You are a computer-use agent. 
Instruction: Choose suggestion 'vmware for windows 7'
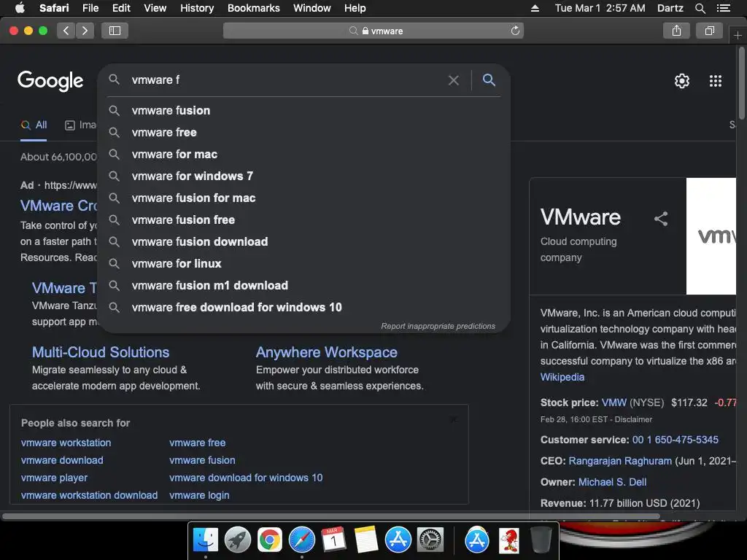pos(303,176)
